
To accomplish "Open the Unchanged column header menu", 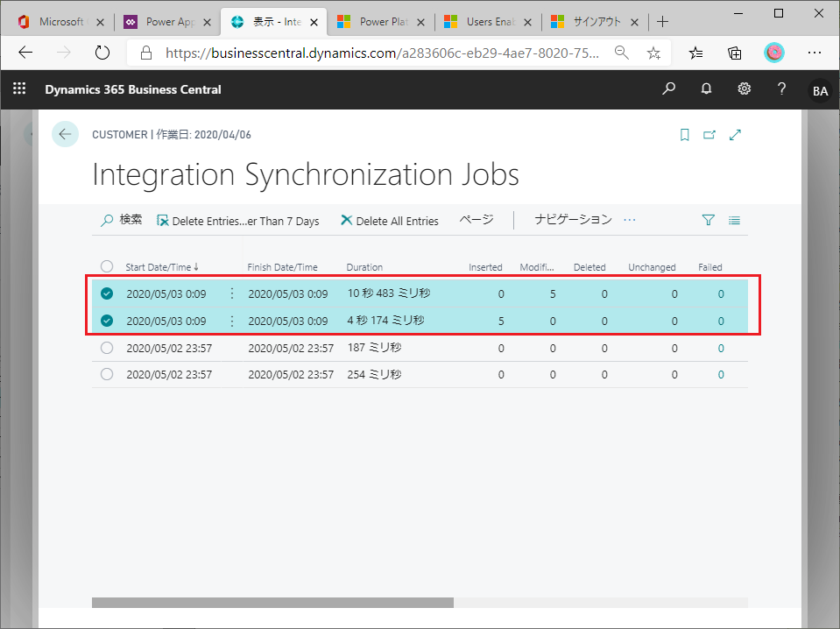I will pyautogui.click(x=652, y=267).
